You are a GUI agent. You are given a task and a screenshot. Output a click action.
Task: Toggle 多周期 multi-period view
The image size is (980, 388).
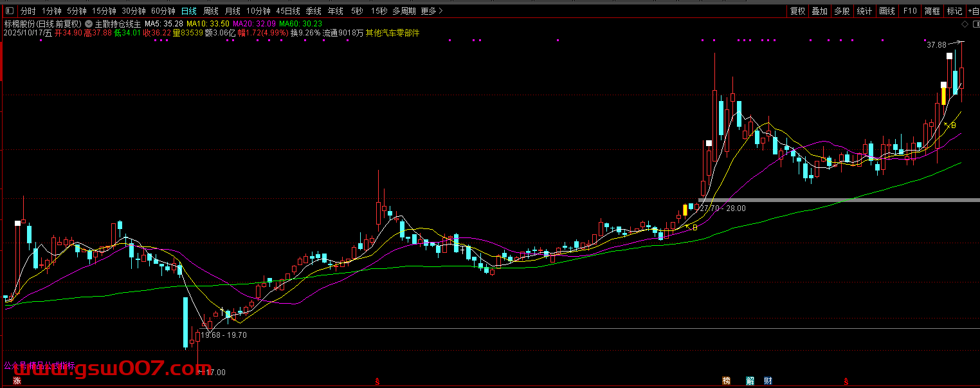point(404,11)
